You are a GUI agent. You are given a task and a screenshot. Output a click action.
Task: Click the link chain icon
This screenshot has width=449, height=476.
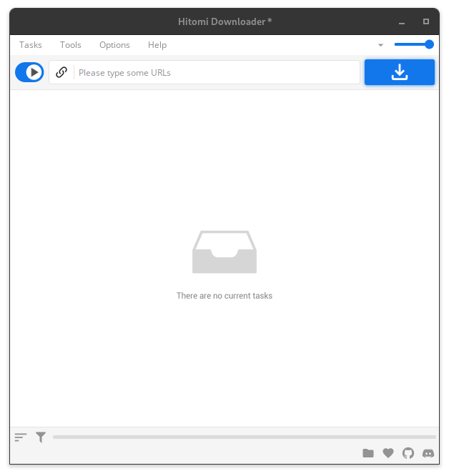click(x=61, y=72)
